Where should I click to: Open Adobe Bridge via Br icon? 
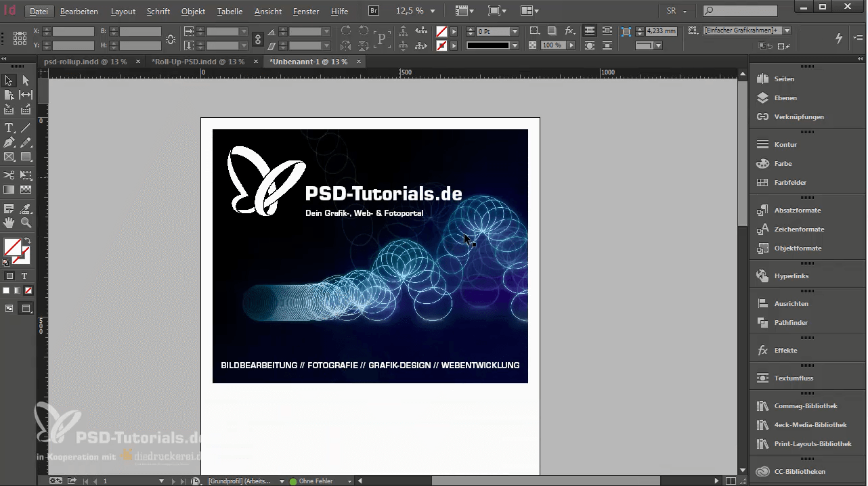pos(374,11)
